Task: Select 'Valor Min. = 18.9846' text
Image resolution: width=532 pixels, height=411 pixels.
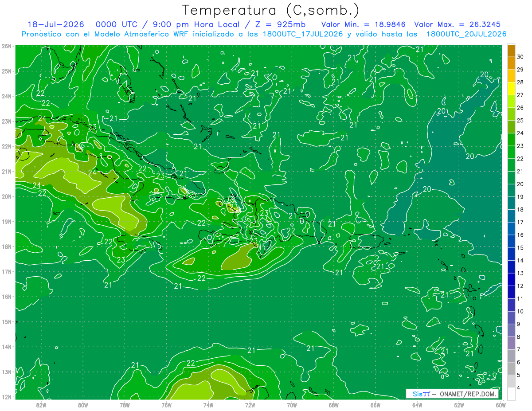Action: tap(364, 24)
